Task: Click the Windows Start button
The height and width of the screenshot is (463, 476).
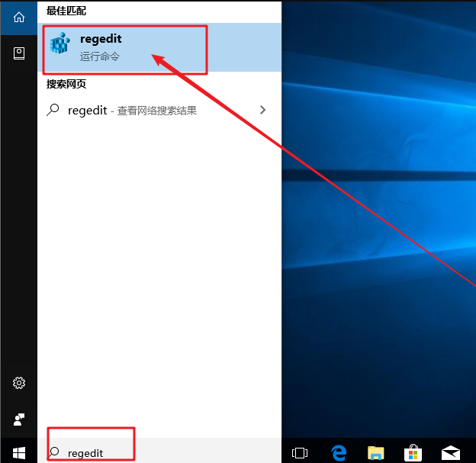Action: (x=18, y=452)
